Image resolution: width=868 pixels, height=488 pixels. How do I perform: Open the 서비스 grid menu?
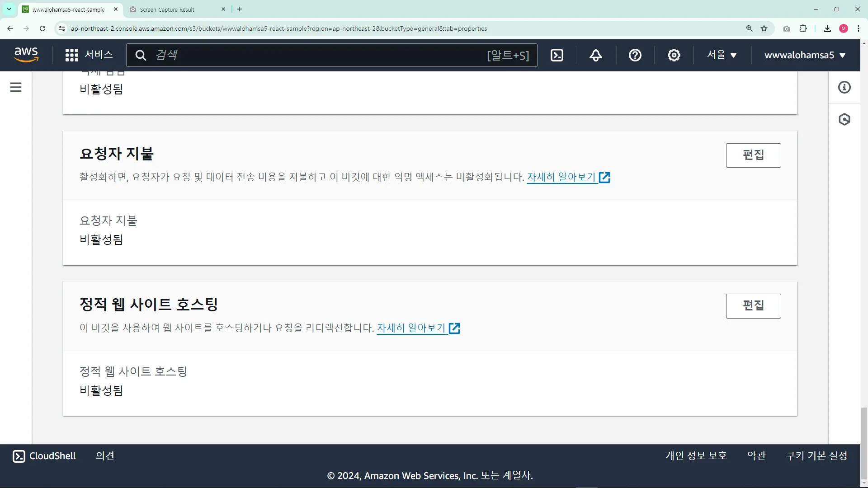pos(89,55)
